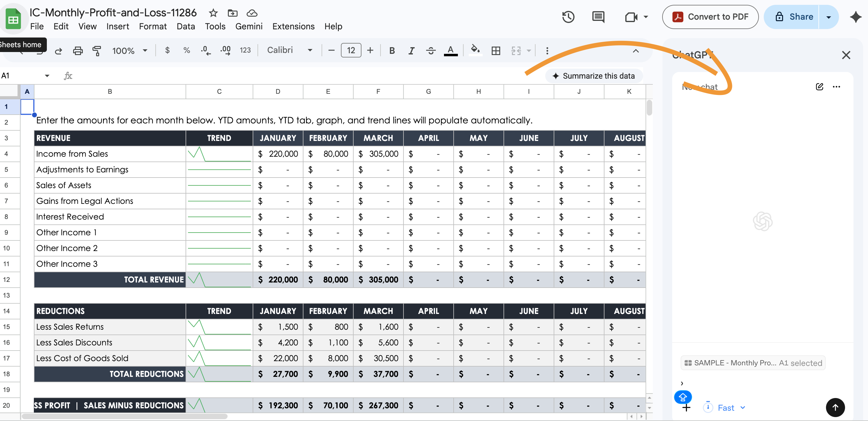Open the Edit menu
This screenshot has height=421, width=868.
click(x=61, y=26)
